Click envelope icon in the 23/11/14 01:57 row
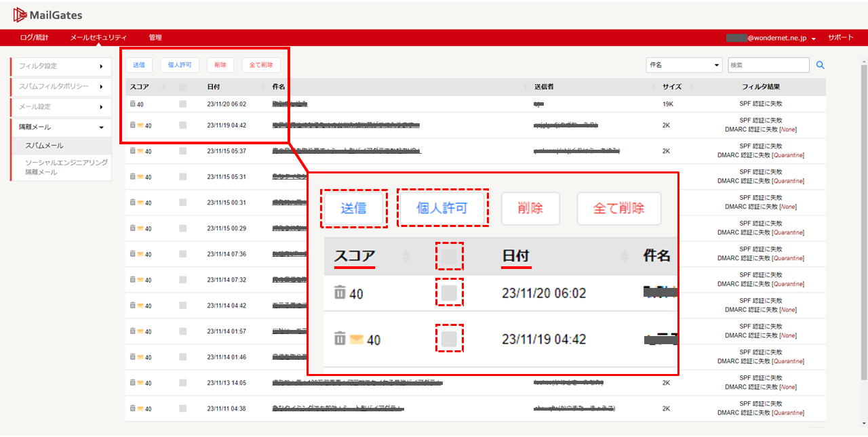 141,331
